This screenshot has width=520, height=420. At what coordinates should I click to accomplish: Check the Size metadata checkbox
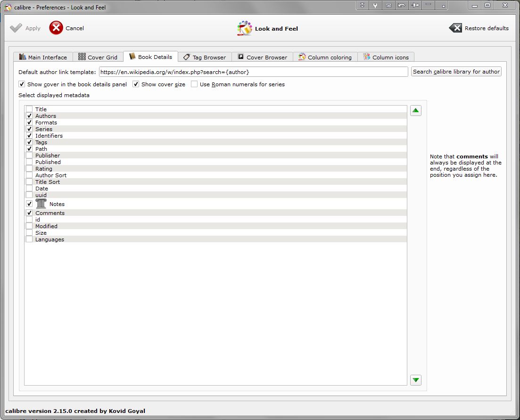point(30,233)
